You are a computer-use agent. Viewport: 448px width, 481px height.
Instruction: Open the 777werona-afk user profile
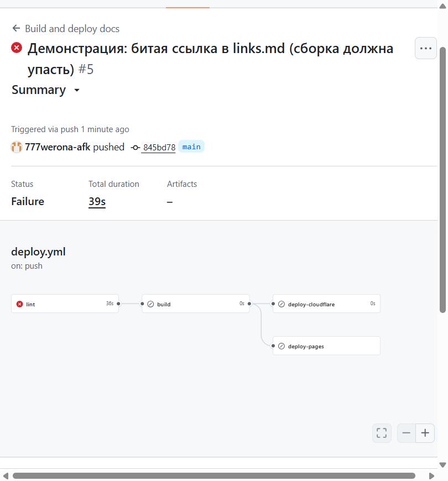[x=58, y=147]
